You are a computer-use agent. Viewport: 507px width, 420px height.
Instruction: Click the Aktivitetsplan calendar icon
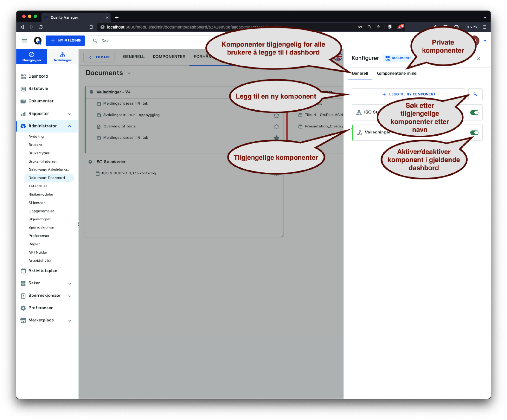[23, 271]
